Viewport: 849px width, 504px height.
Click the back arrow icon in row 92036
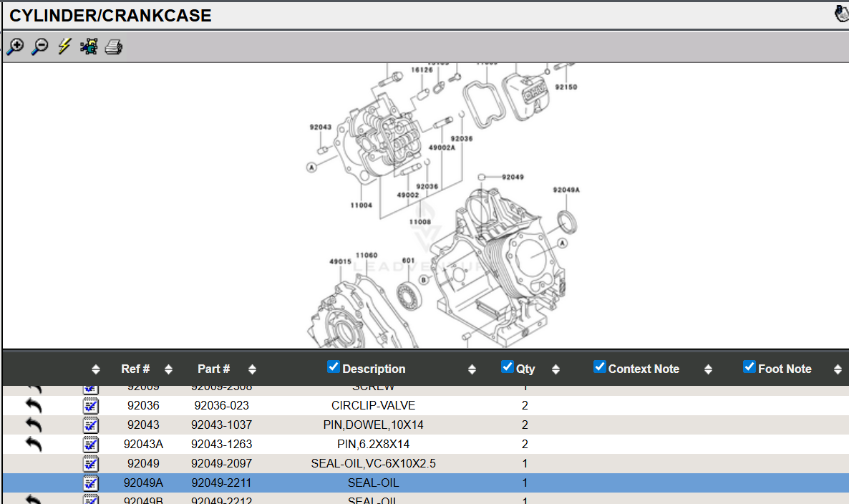click(x=34, y=406)
